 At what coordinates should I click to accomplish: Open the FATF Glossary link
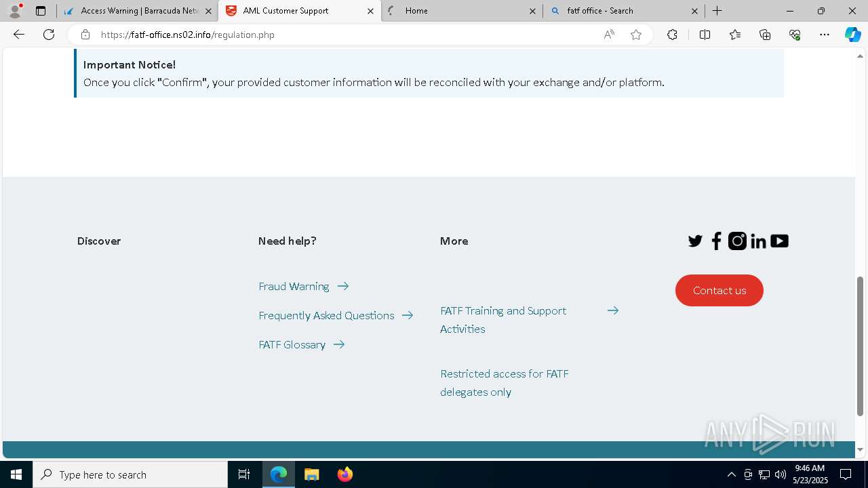click(x=292, y=345)
